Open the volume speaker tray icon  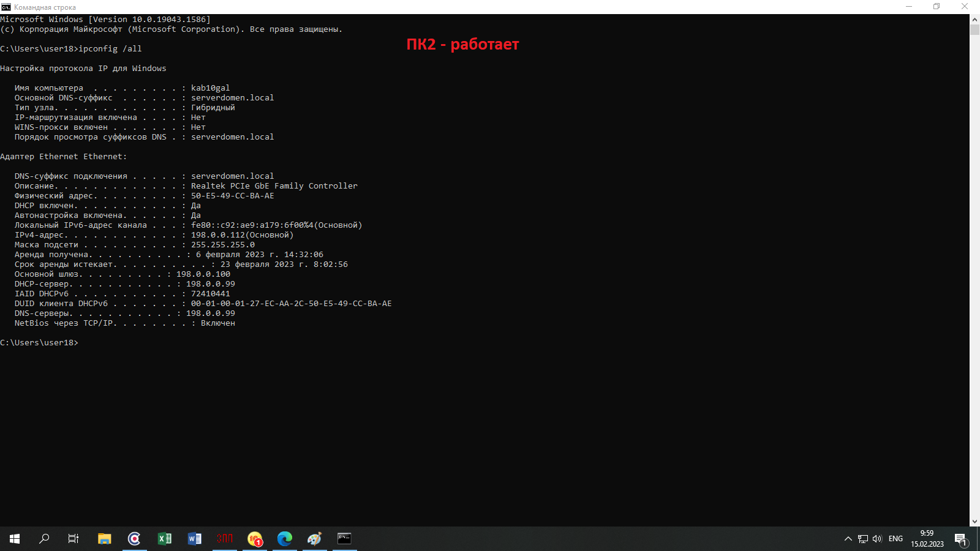(877, 539)
